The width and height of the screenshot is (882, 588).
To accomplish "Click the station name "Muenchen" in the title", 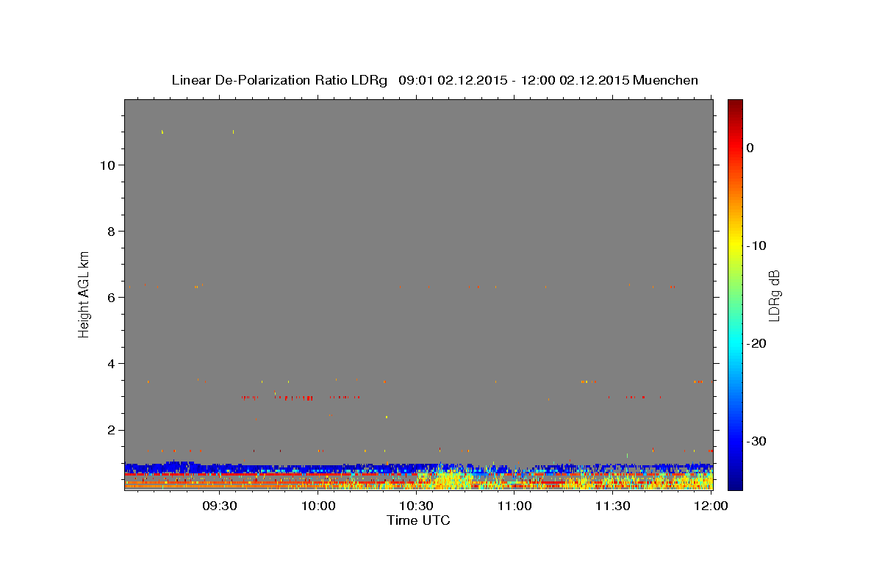I will click(x=665, y=80).
